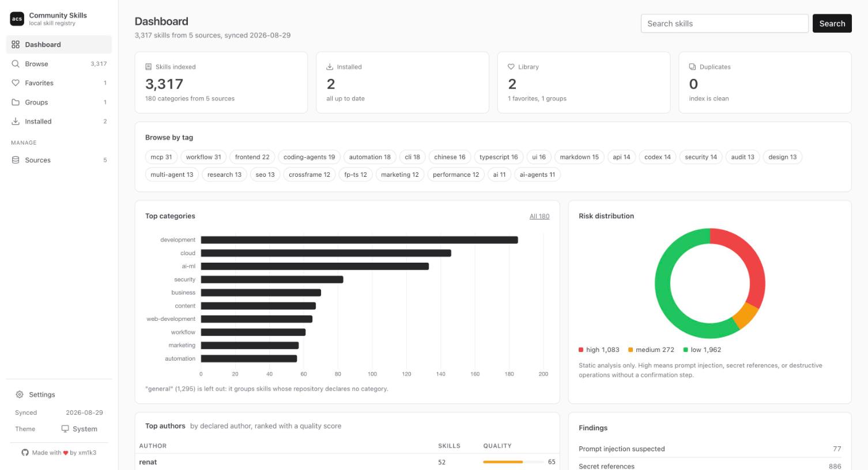This screenshot has width=868, height=470.
Task: Click the development bar in Top categories
Action: [x=359, y=240]
